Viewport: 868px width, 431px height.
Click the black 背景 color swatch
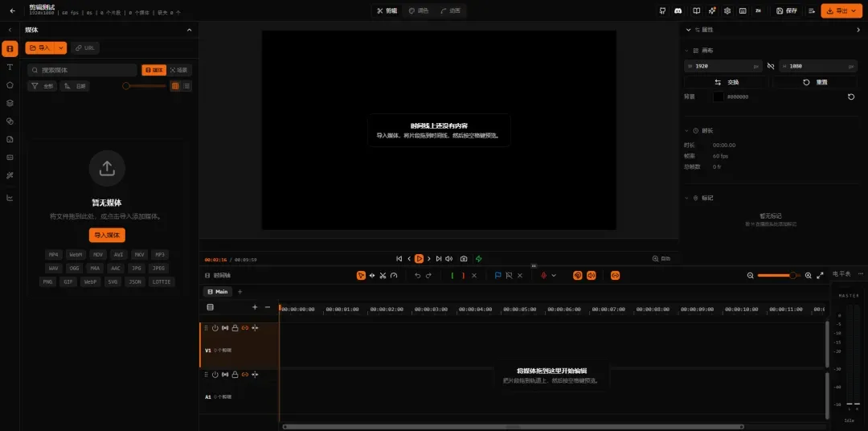[718, 96]
